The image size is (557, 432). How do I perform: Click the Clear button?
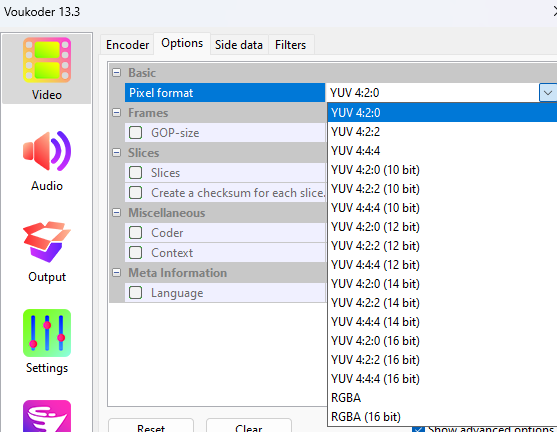click(249, 426)
